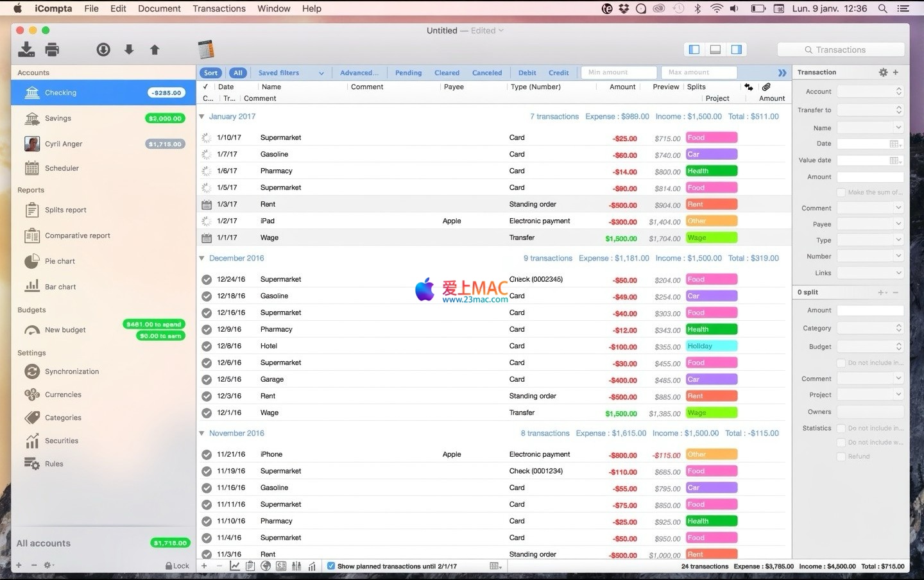Click the gear icon in the Transaction panel

point(883,72)
